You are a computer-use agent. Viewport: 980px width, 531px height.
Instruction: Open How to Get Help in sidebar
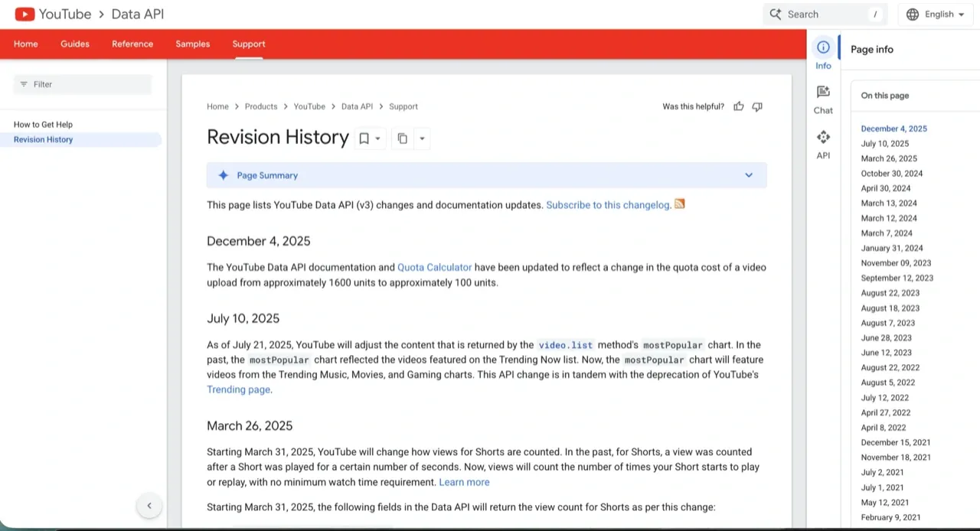point(43,124)
